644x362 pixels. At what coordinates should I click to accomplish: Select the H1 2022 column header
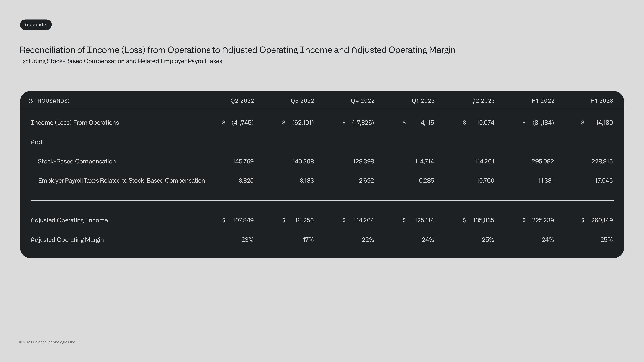point(543,101)
